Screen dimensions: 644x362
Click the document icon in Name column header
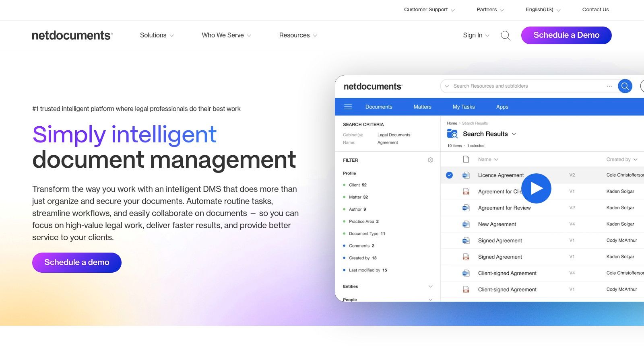(x=466, y=159)
